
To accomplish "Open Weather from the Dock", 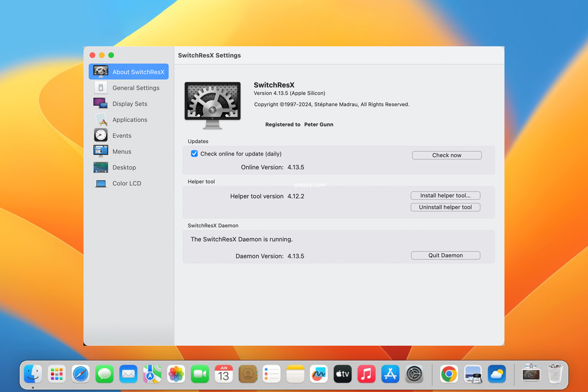I will click(x=497, y=374).
